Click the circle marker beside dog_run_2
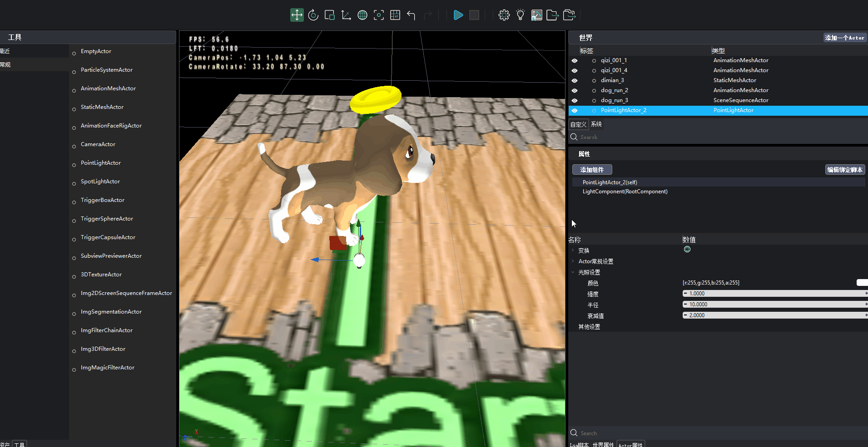 594,90
